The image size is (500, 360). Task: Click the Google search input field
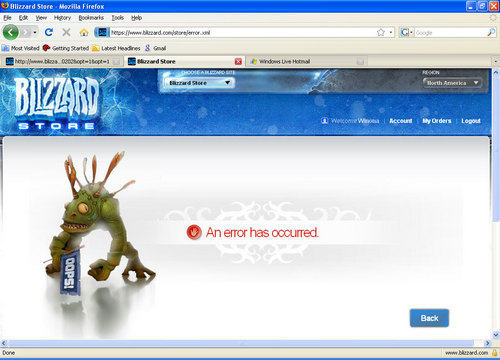(x=451, y=32)
